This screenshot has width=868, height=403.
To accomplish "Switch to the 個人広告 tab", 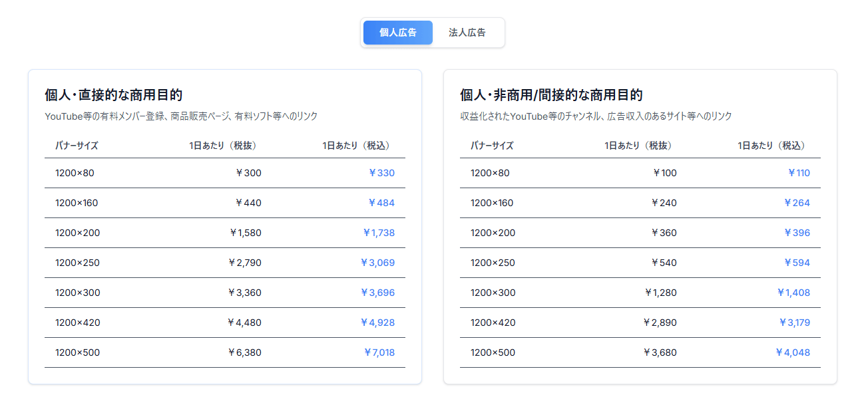I will coord(398,33).
